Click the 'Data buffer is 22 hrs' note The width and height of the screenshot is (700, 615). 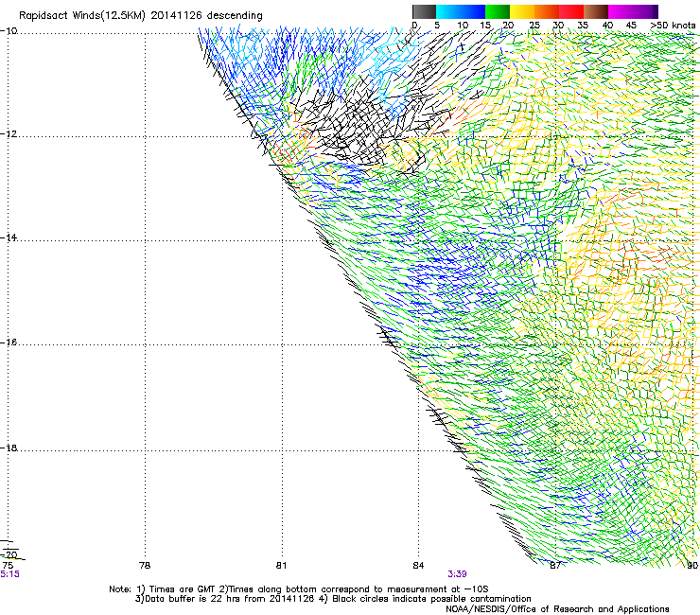(333, 599)
